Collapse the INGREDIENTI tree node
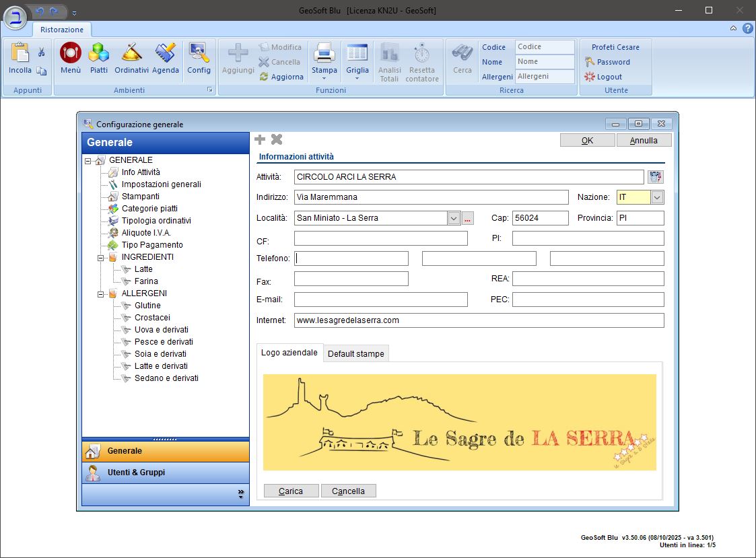 click(100, 257)
